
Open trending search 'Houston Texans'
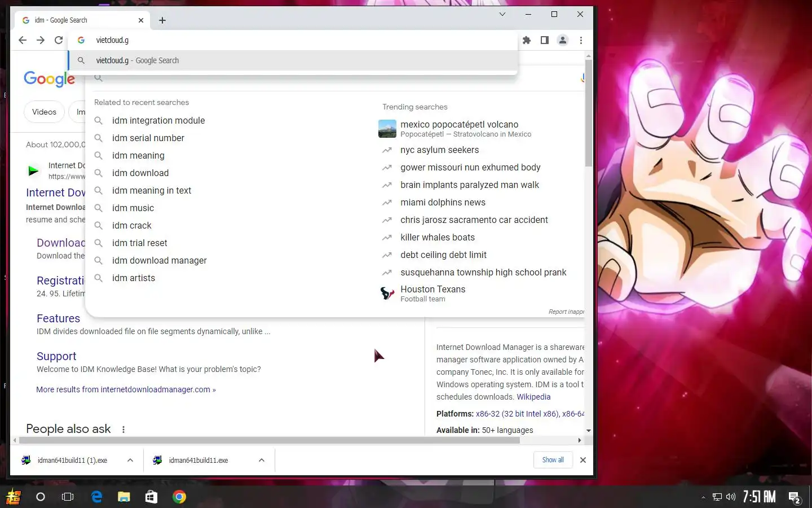pos(433,289)
